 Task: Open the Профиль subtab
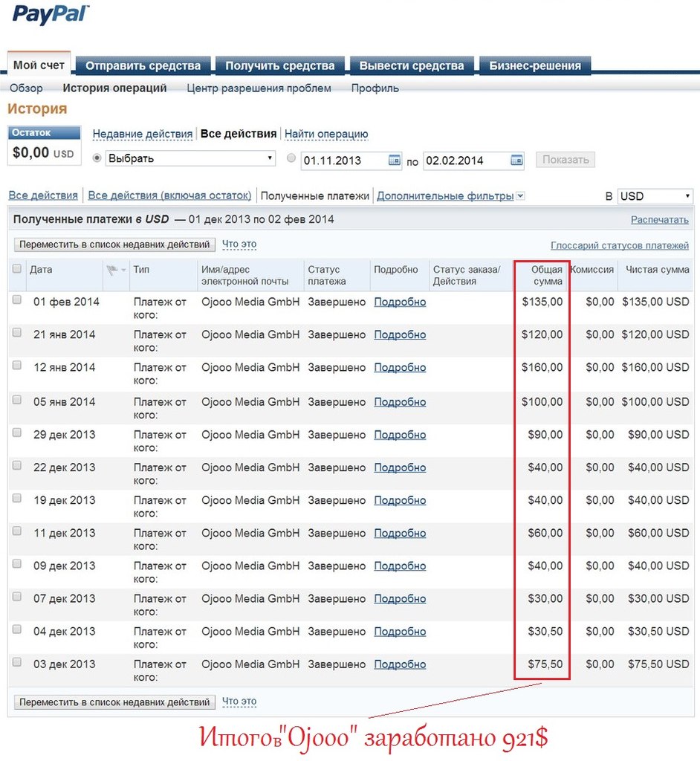375,88
